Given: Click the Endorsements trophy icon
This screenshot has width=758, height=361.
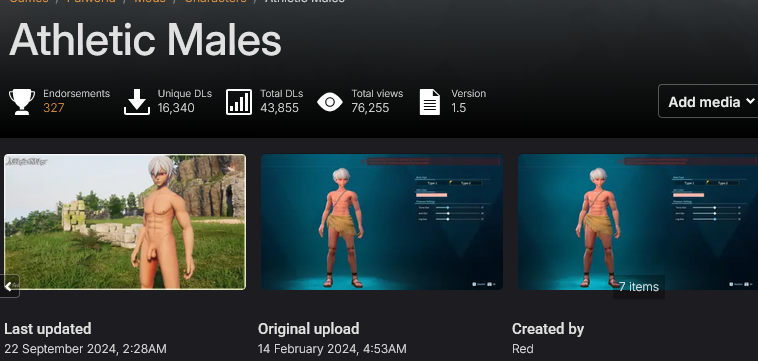Looking at the screenshot, I should (22, 101).
